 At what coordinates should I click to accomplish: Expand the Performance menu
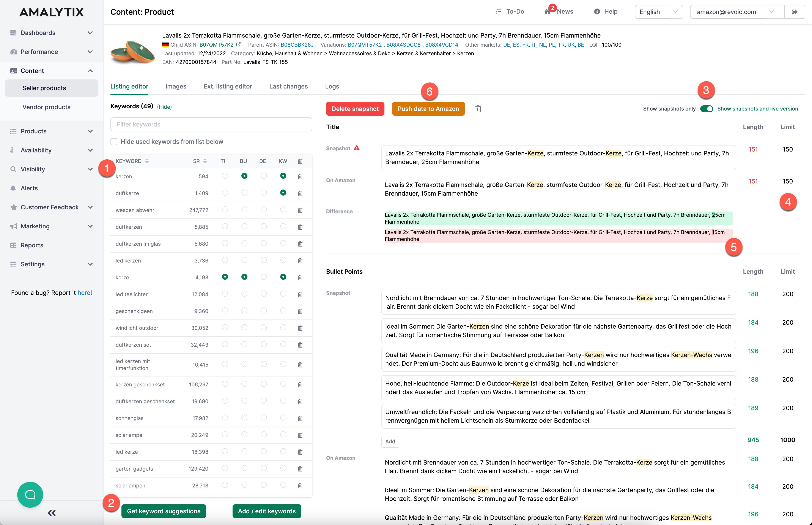(52, 52)
